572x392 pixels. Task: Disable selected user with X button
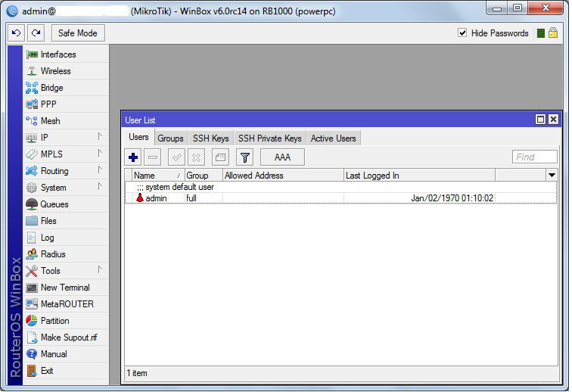[x=196, y=157]
